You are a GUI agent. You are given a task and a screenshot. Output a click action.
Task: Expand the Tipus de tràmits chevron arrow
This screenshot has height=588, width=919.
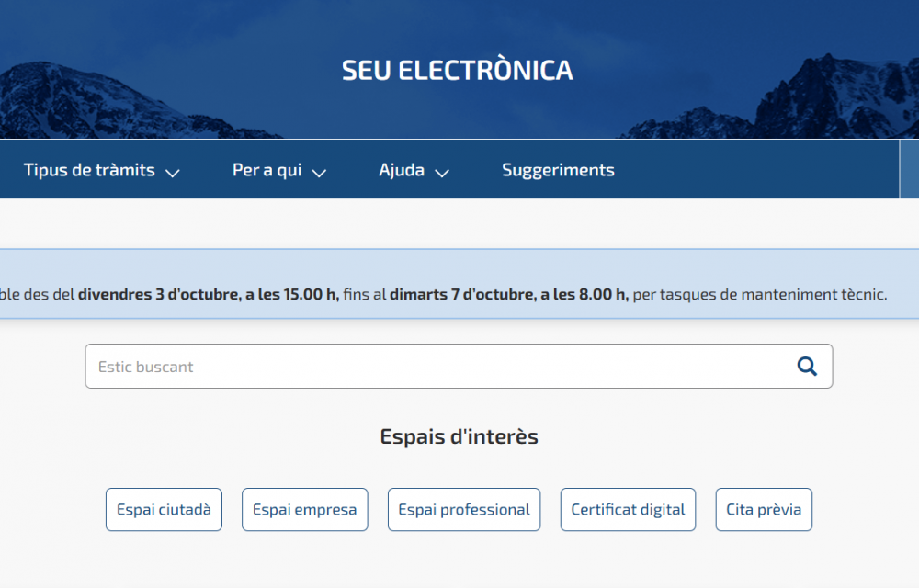(x=172, y=172)
